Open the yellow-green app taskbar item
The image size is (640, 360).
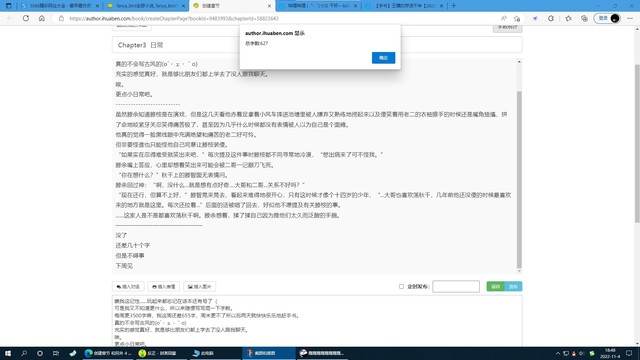[162, 353]
